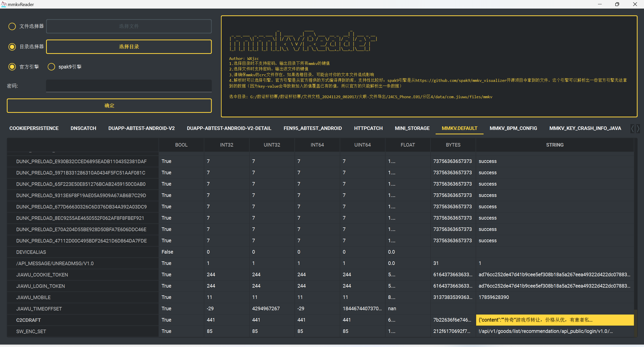Click the mmkvReader app icon in title bar
The width and height of the screenshot is (644, 347).
pos(4,4)
